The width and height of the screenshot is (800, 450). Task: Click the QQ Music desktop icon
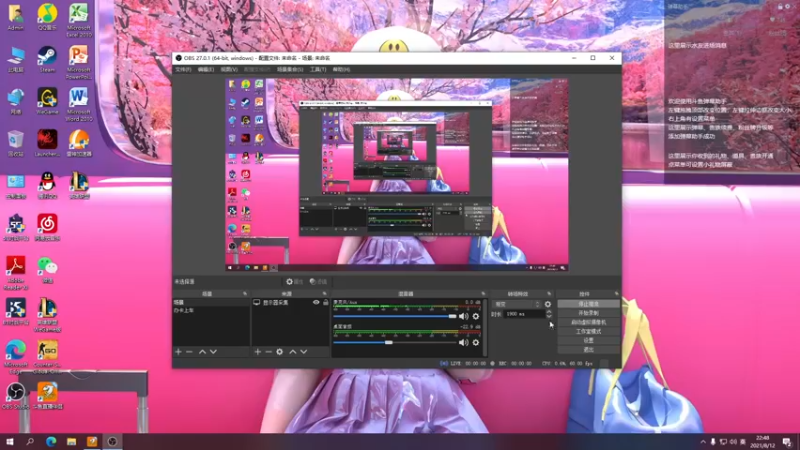coord(47,17)
